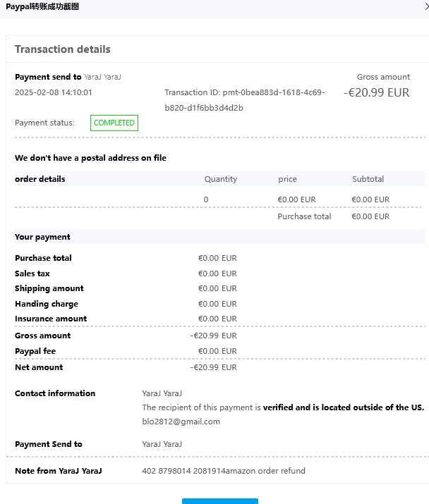Click the green COMPLETED status badge
The height and width of the screenshot is (504, 429).
click(x=114, y=123)
